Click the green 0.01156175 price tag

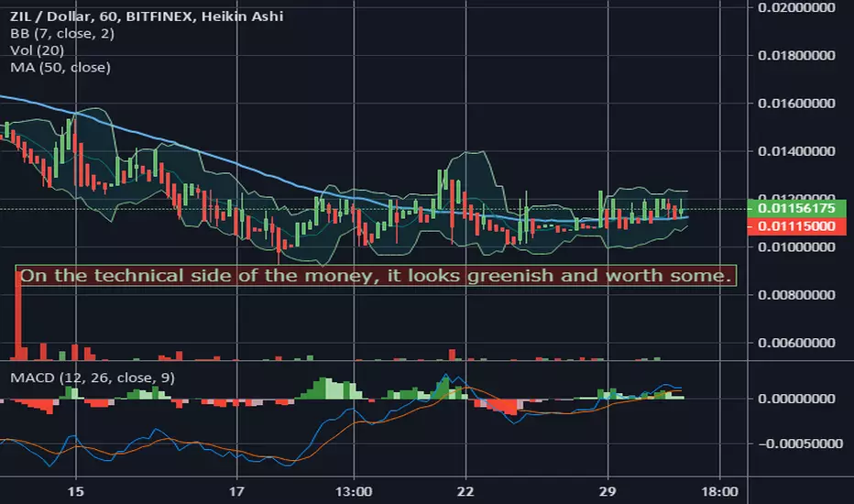[x=796, y=208]
